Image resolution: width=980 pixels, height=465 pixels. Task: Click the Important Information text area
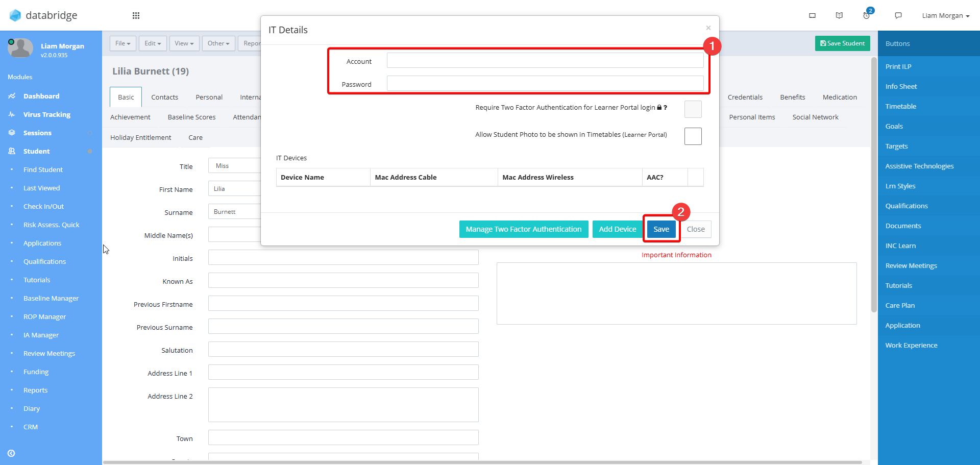677,293
